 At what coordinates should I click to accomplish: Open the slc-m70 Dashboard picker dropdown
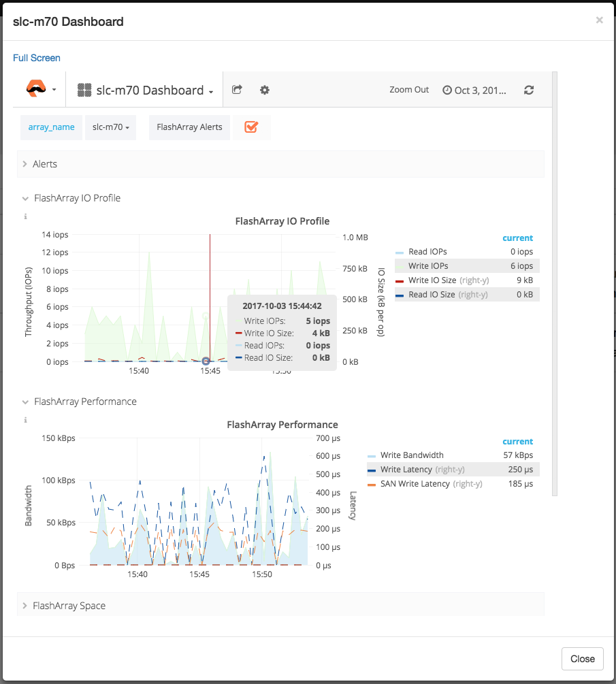tap(145, 90)
